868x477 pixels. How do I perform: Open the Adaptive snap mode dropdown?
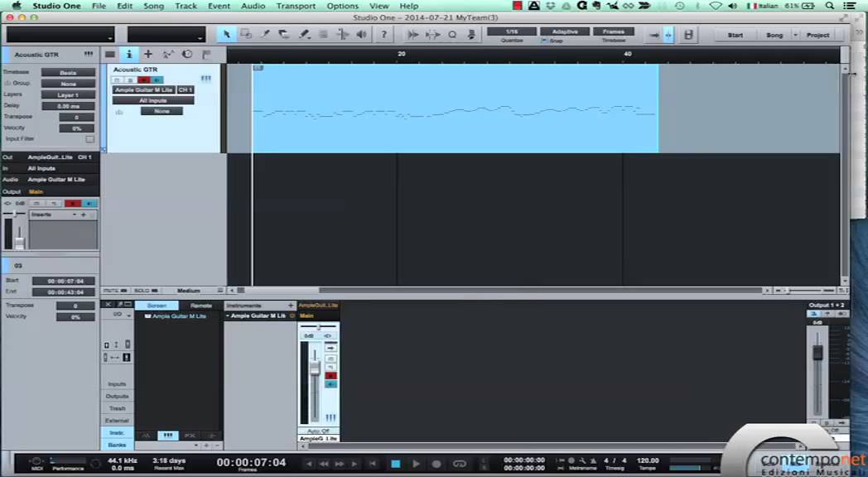(x=565, y=31)
